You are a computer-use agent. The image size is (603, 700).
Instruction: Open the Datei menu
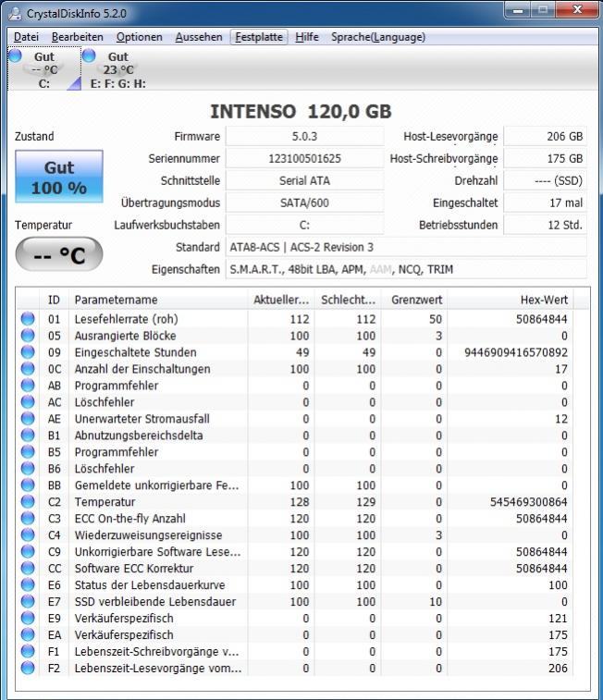click(x=26, y=37)
